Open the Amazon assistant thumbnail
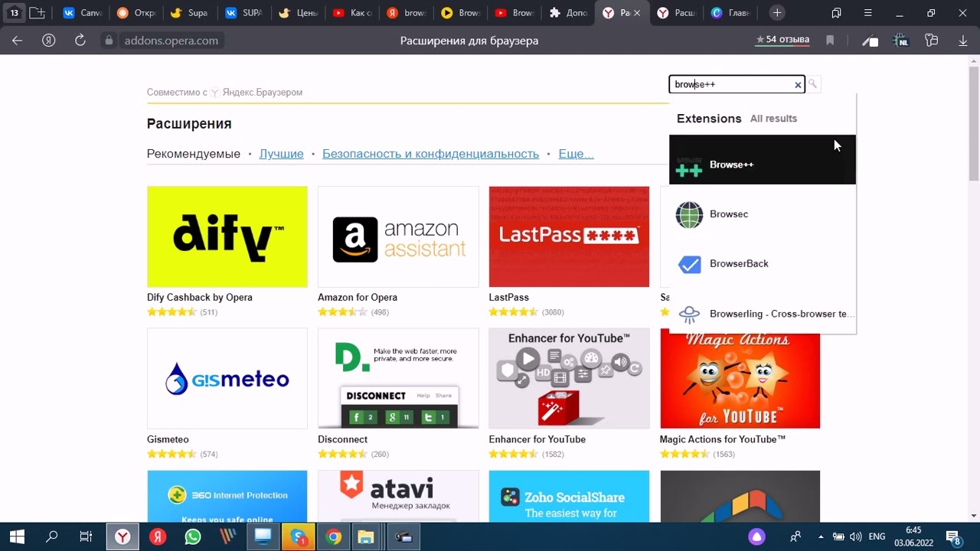The height and width of the screenshot is (551, 980). point(398,236)
